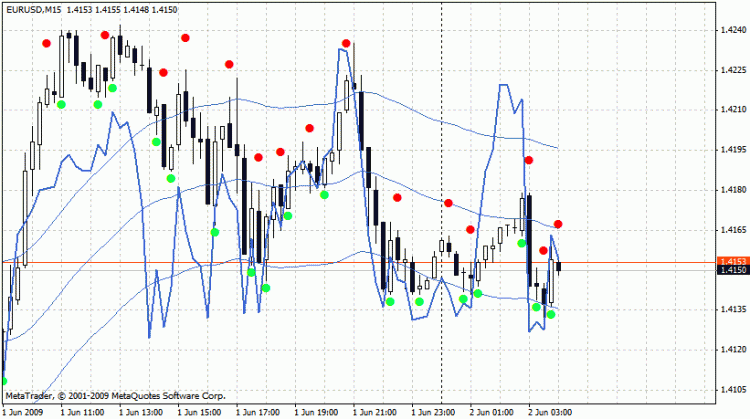Select the orange 1.4153 price label
The height and width of the screenshot is (419, 750).
732,261
